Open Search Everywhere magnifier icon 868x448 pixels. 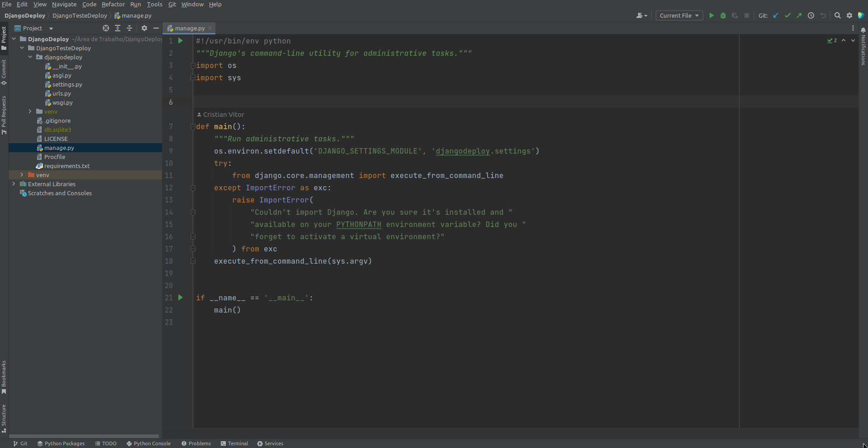(838, 15)
